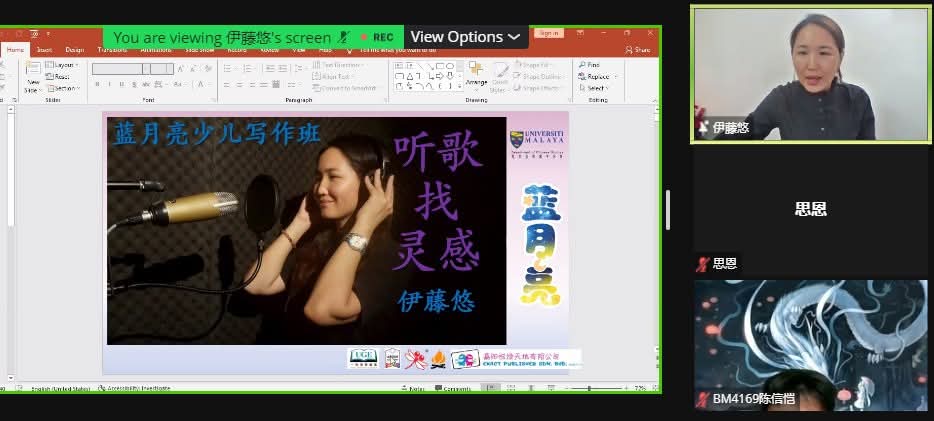The image size is (934, 421).
Task: Click the font color A icon
Action: 201,85
